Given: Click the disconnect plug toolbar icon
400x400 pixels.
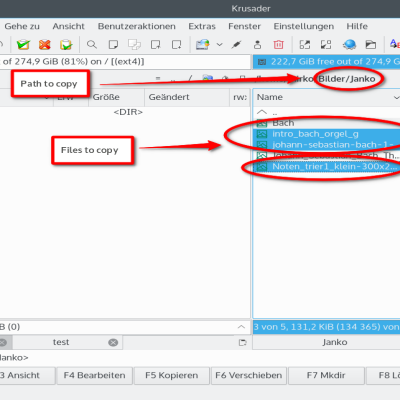Looking at the screenshot, I should pos(236,44).
